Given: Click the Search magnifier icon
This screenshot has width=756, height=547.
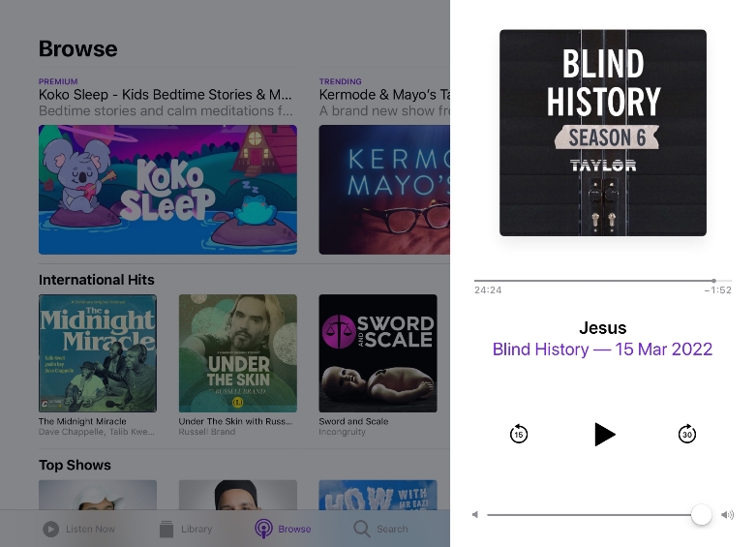Looking at the screenshot, I should pyautogui.click(x=362, y=529).
